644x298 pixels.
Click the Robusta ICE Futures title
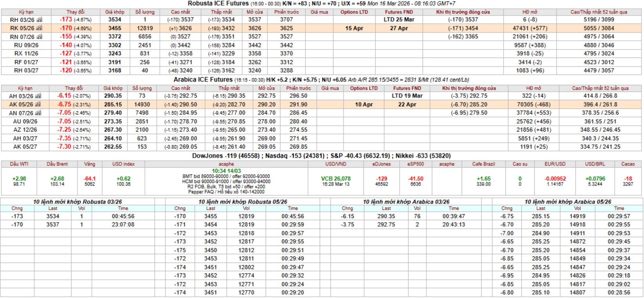[x=218, y=4]
